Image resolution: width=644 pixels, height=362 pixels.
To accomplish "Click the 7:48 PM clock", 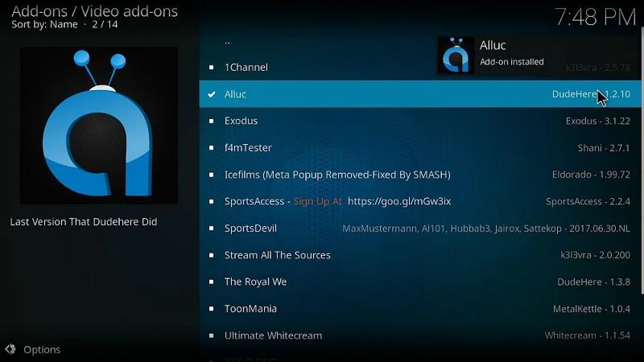I will click(x=595, y=17).
